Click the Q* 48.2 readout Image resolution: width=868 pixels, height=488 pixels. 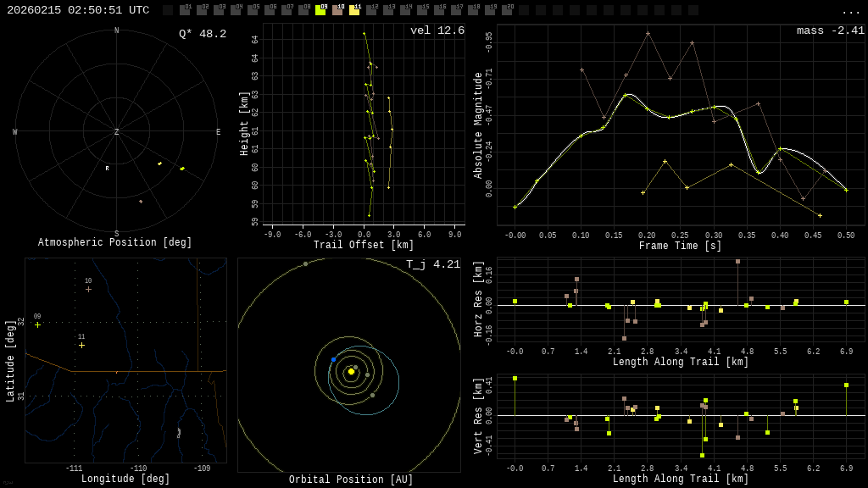click(x=202, y=34)
